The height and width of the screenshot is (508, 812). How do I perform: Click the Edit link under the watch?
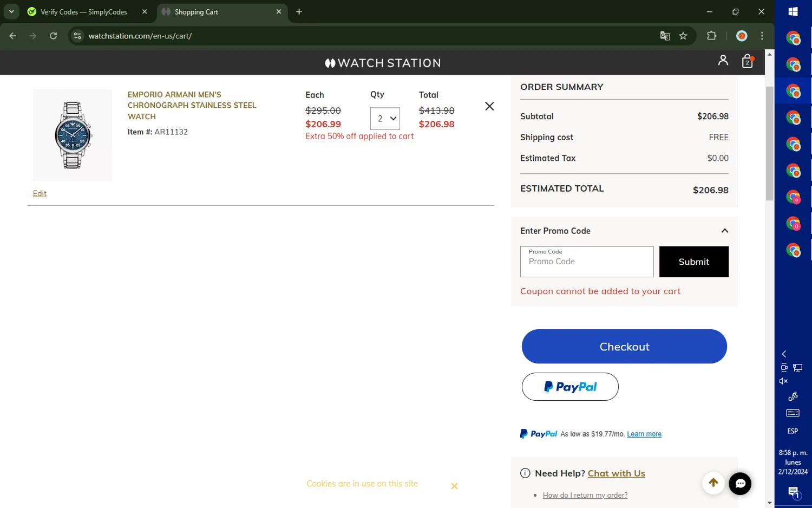pyautogui.click(x=40, y=193)
